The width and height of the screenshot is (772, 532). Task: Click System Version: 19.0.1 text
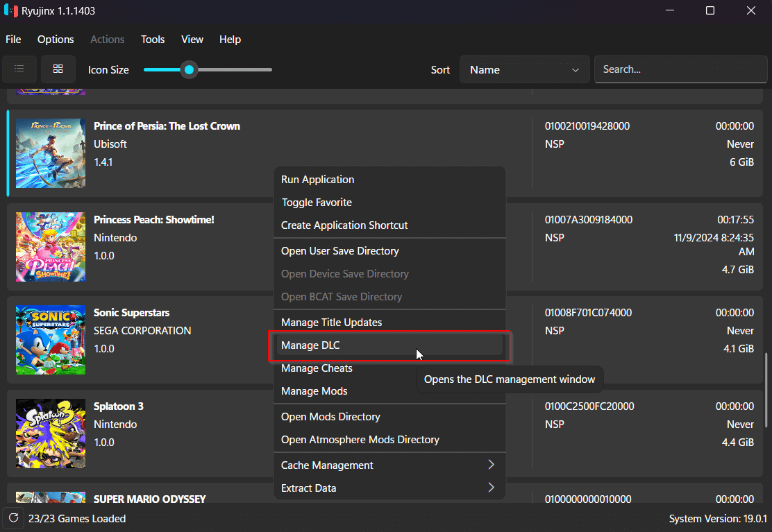pos(718,518)
